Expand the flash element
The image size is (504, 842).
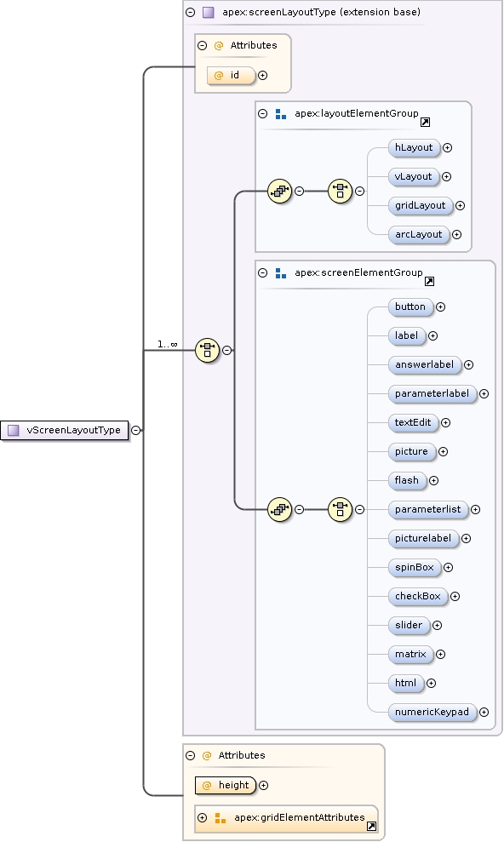pyautogui.click(x=433, y=481)
